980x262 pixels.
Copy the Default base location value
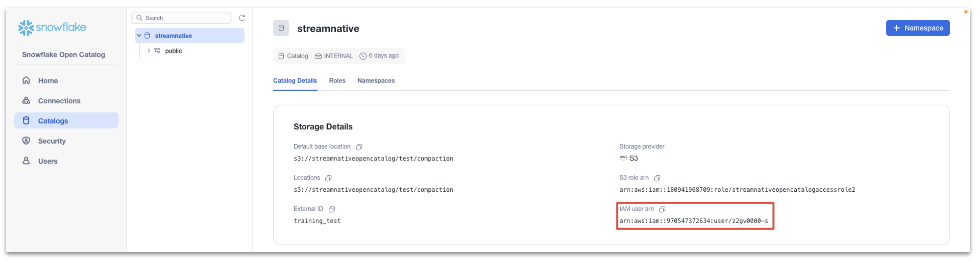(x=359, y=147)
